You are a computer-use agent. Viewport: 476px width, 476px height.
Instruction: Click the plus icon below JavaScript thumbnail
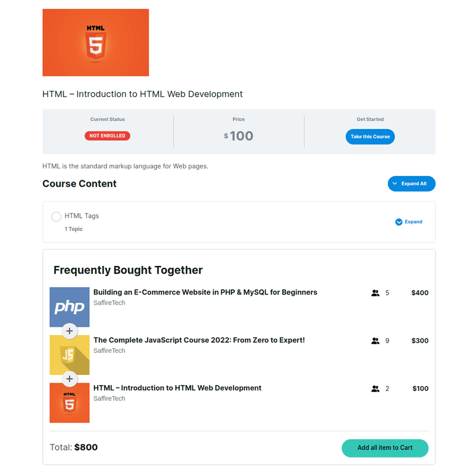[70, 378]
